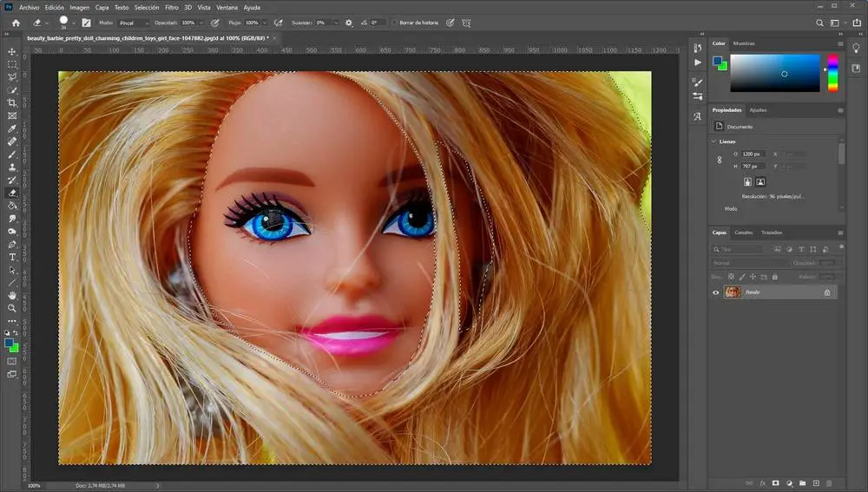Click the lock icon on the Fondo layer
868x492 pixels.
[x=826, y=292]
